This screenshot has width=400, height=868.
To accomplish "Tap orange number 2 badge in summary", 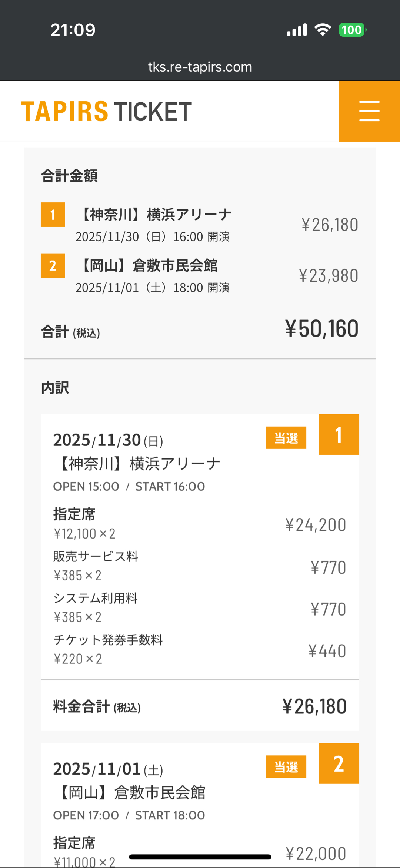I will point(53,266).
